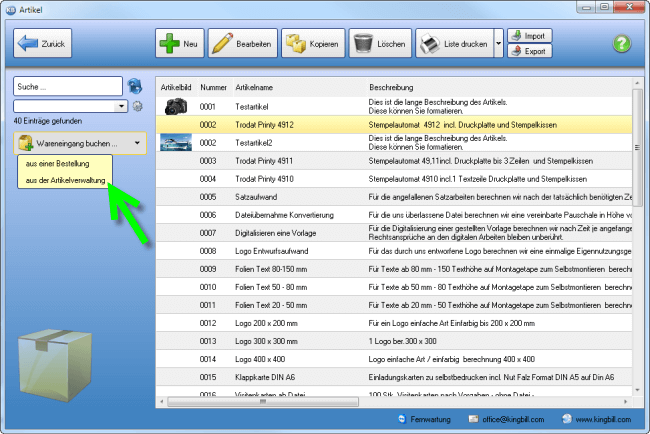This screenshot has height=434, width=650.
Task: Click horizontal scrollbar left arrow
Action: coord(162,401)
